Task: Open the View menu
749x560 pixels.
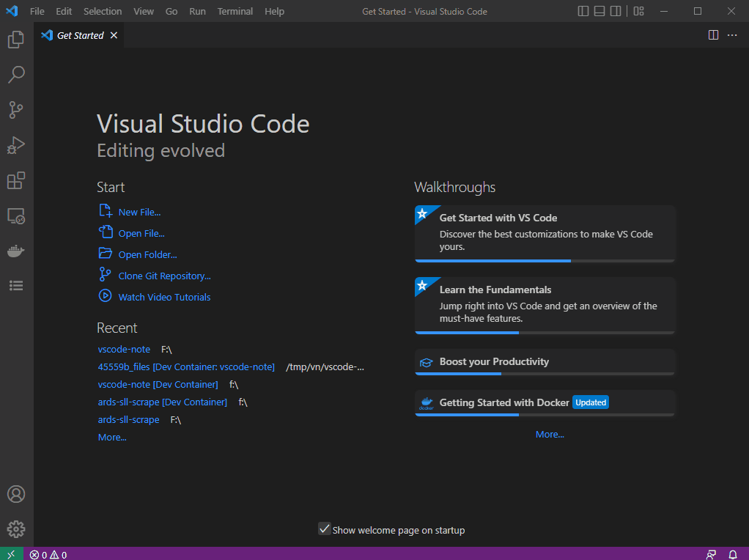Action: [144, 11]
